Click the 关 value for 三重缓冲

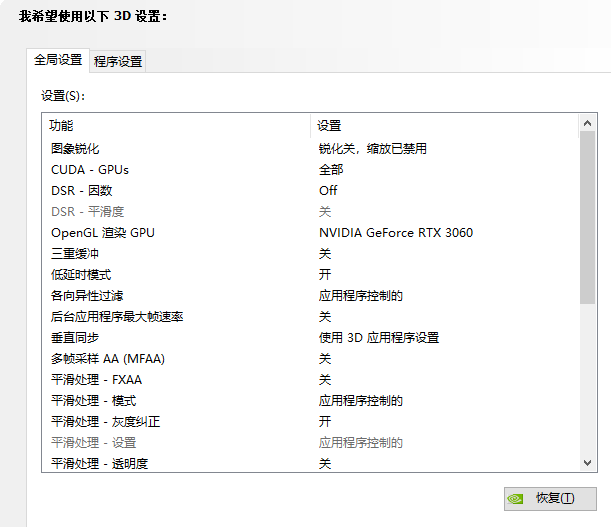[x=325, y=254]
